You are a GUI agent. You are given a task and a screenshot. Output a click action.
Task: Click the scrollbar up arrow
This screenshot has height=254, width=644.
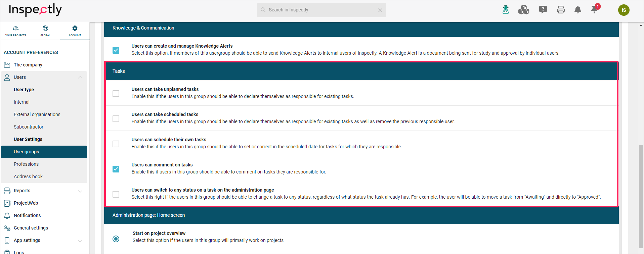click(x=641, y=25)
